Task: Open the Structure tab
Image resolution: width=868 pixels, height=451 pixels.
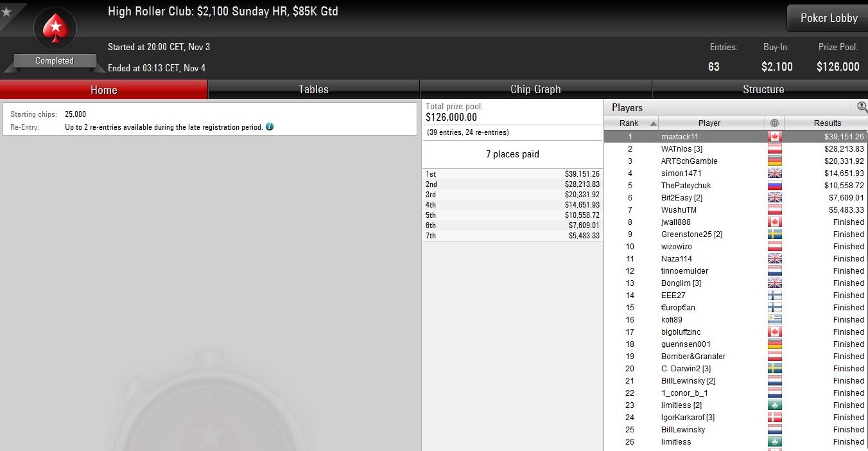Action: [763, 89]
